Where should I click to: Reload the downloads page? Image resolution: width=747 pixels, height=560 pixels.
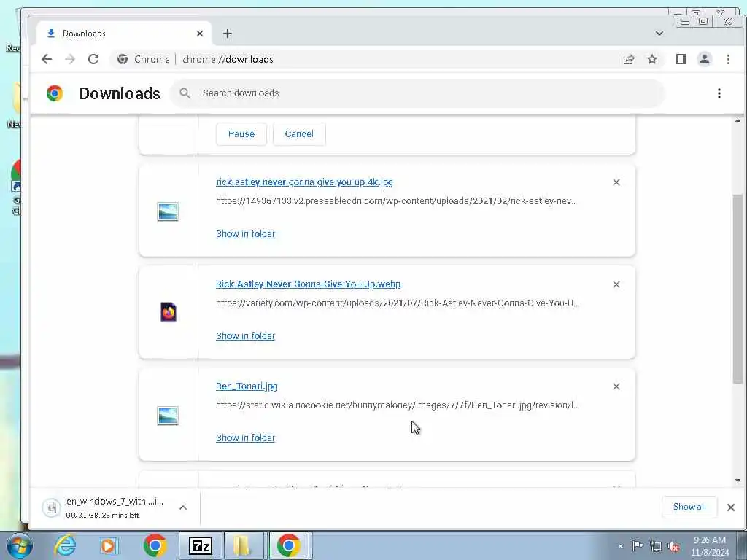tap(93, 59)
